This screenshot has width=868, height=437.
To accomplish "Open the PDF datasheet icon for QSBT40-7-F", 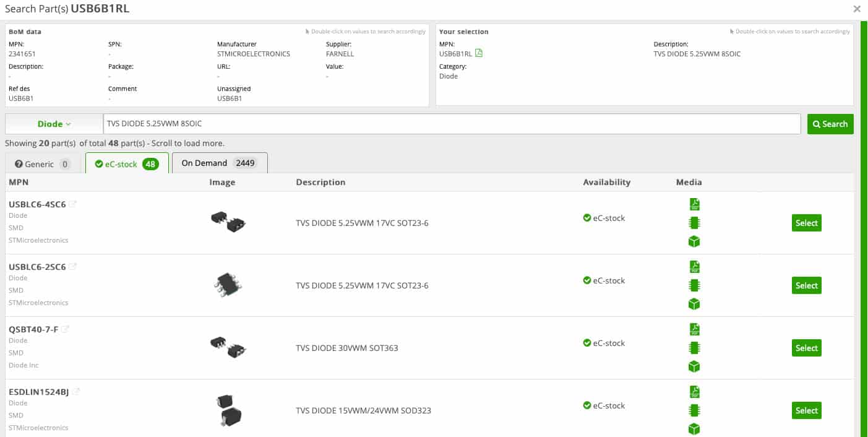I will click(694, 329).
